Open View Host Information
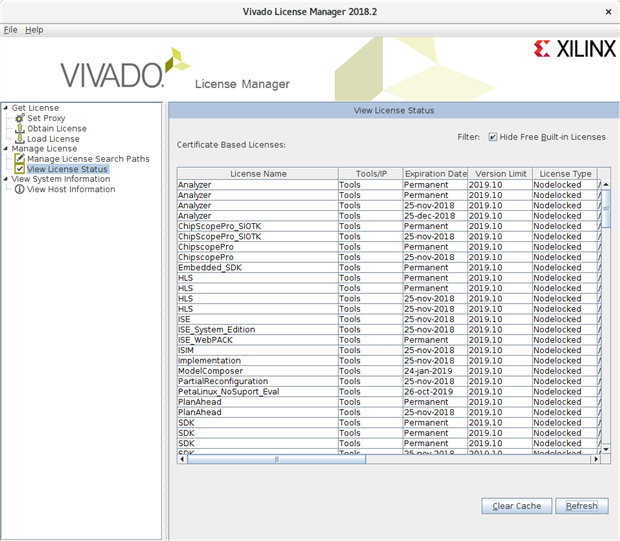Screen dimensions: 620x541 tap(71, 189)
